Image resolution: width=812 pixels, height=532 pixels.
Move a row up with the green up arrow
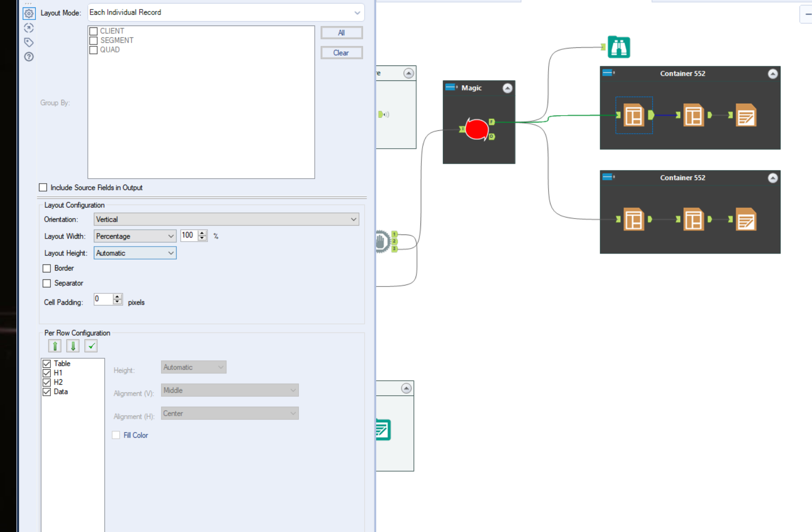(x=54, y=345)
